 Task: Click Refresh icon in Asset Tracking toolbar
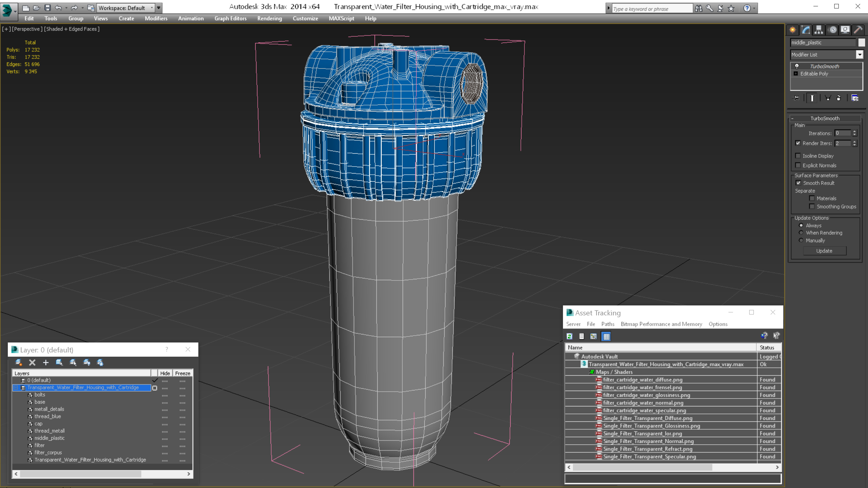[569, 336]
